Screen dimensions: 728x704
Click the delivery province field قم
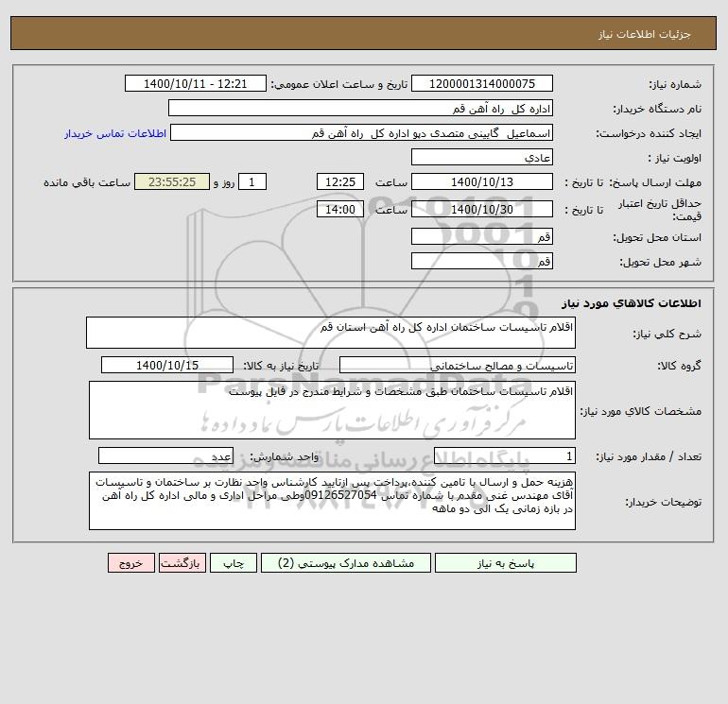(482, 236)
